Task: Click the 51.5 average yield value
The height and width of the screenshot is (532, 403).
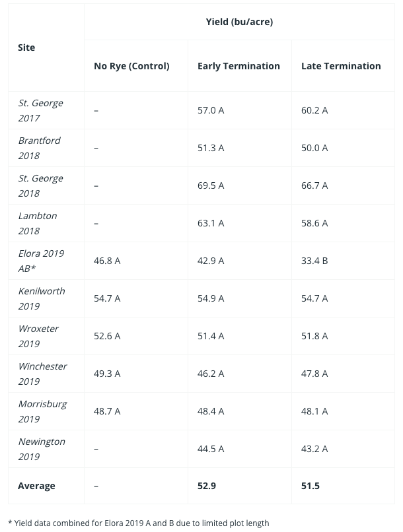Action: [311, 486]
